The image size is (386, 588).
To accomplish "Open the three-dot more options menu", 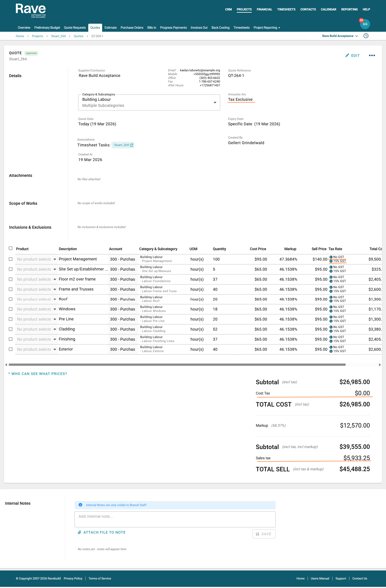I will point(372,55).
